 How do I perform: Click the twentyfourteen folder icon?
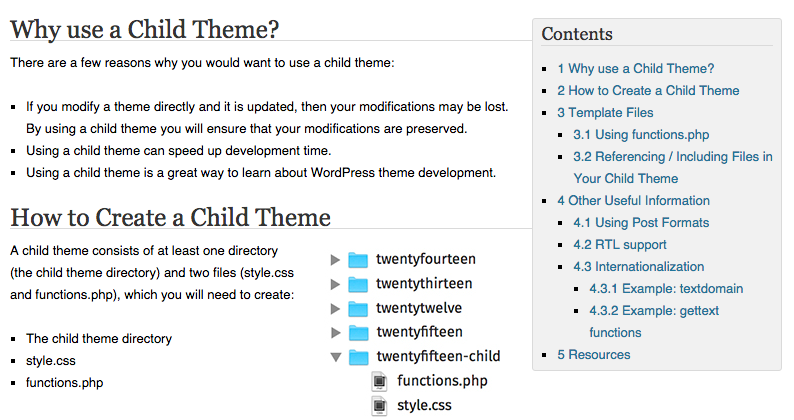click(358, 260)
